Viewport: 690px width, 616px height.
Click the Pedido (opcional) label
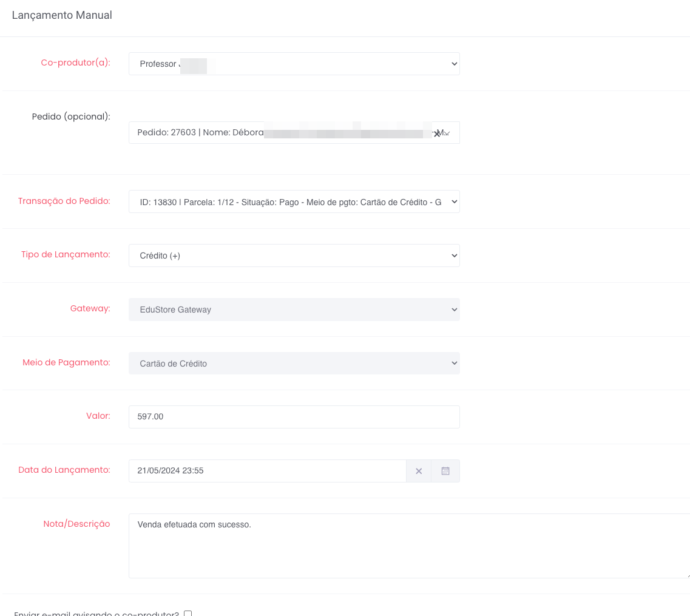(x=71, y=116)
